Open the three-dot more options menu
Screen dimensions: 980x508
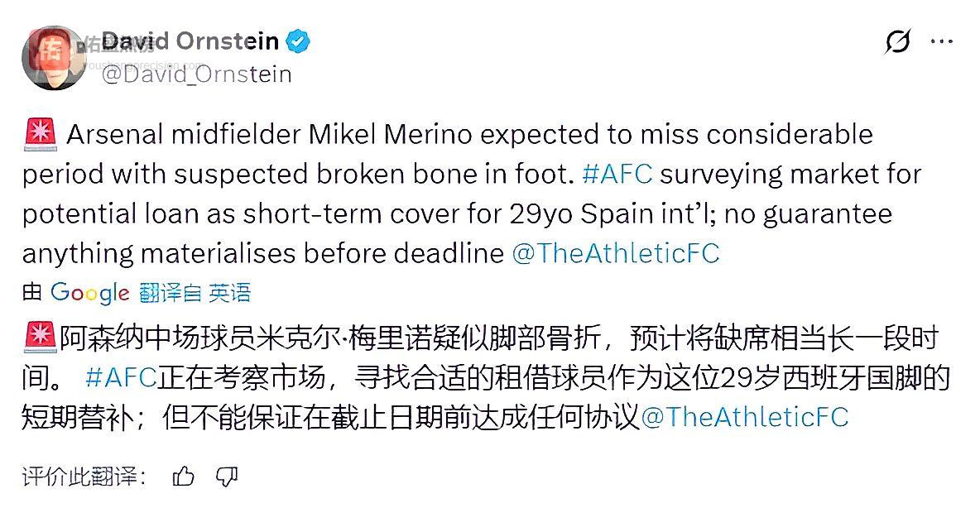942,41
